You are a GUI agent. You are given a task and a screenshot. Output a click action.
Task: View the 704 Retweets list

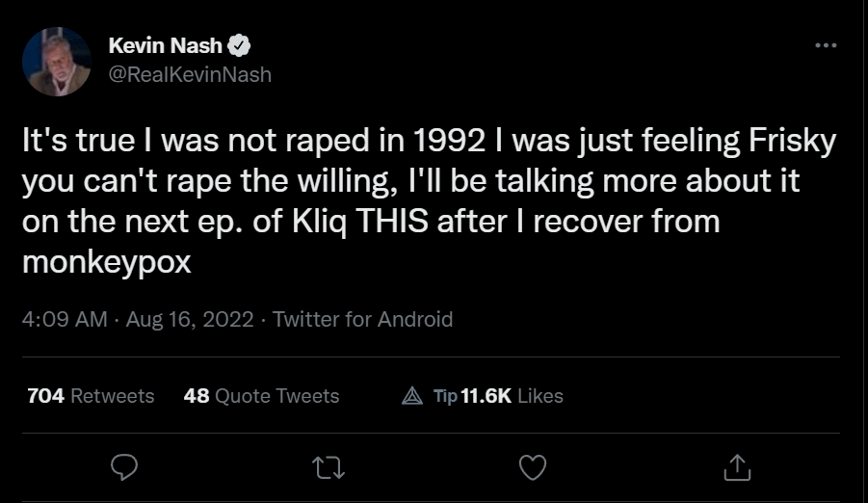click(91, 396)
